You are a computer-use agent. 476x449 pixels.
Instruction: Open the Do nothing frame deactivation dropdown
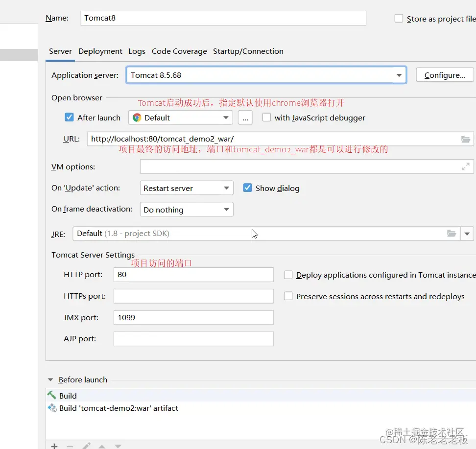coord(187,210)
